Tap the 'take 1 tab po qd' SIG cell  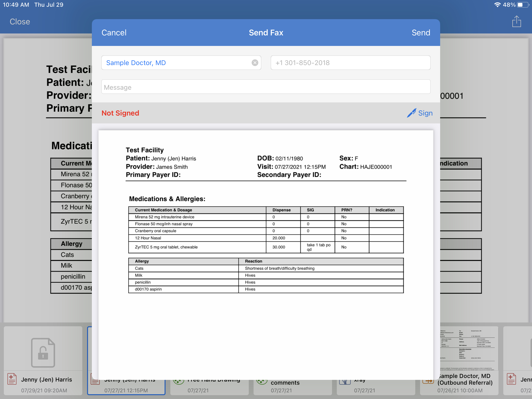click(x=318, y=247)
